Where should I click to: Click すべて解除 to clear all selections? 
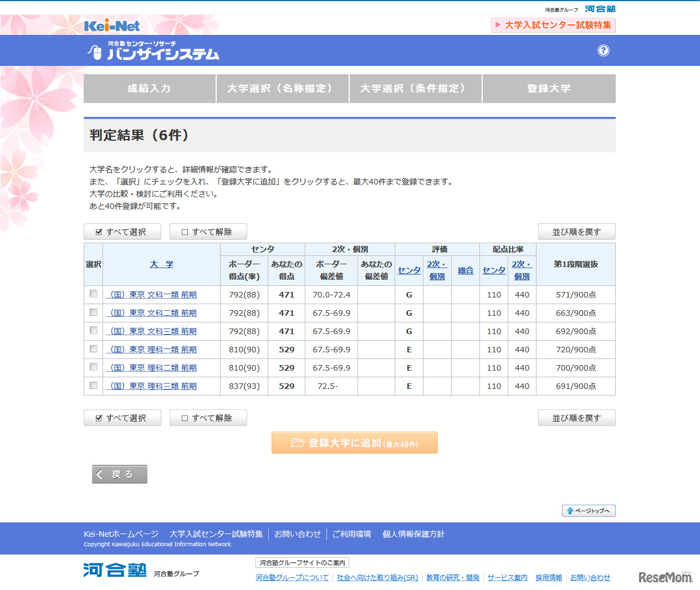[x=208, y=232]
